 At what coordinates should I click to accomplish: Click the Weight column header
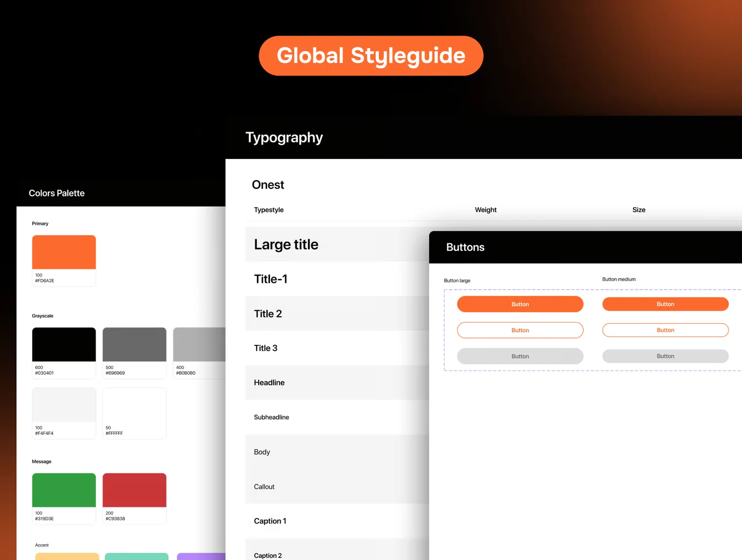click(x=486, y=210)
